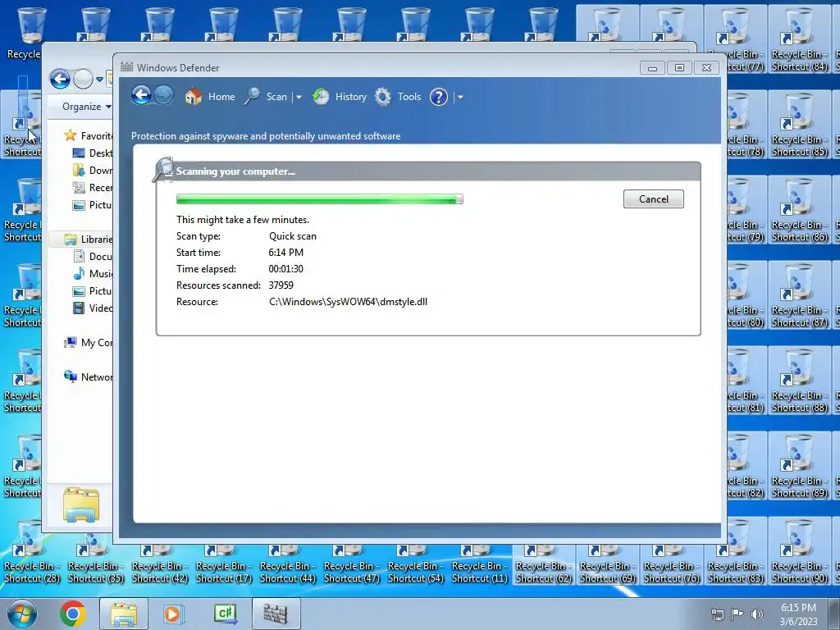
Task: Select Recent Places in Explorer sidebar
Action: coord(92,187)
